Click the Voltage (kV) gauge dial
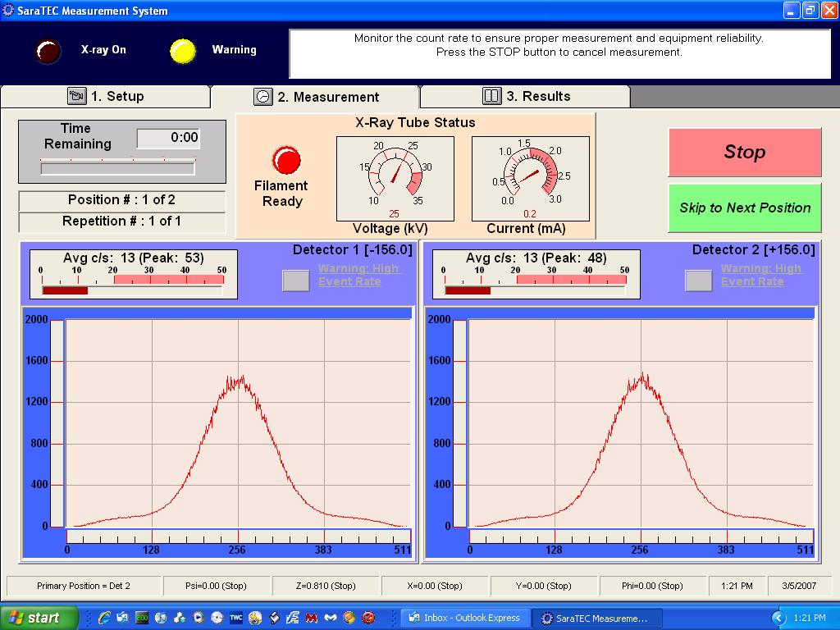This screenshot has width=840, height=630. click(x=395, y=172)
